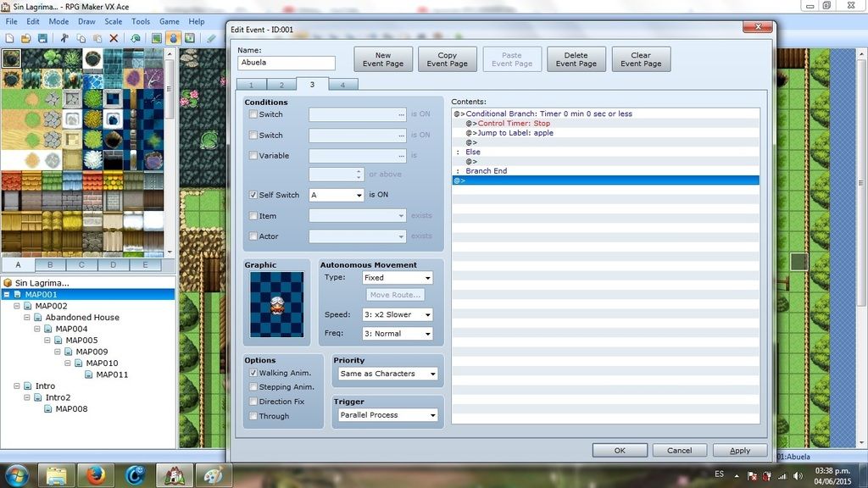
Task: Open the Trigger dropdown showing Parallel Process
Action: pos(387,415)
